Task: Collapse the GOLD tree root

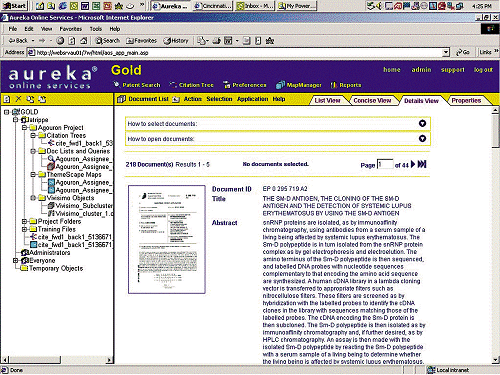Action: pos(6,112)
